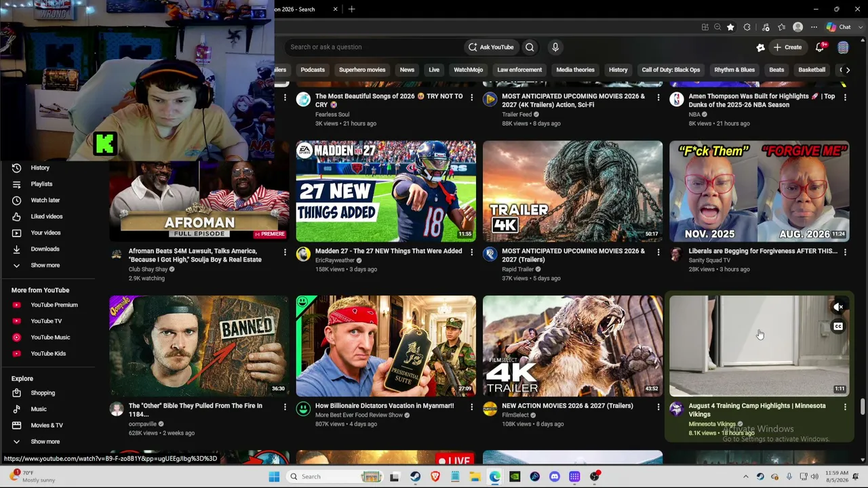The height and width of the screenshot is (488, 868).
Task: Open Movies & TV under Explore
Action: 47,426
